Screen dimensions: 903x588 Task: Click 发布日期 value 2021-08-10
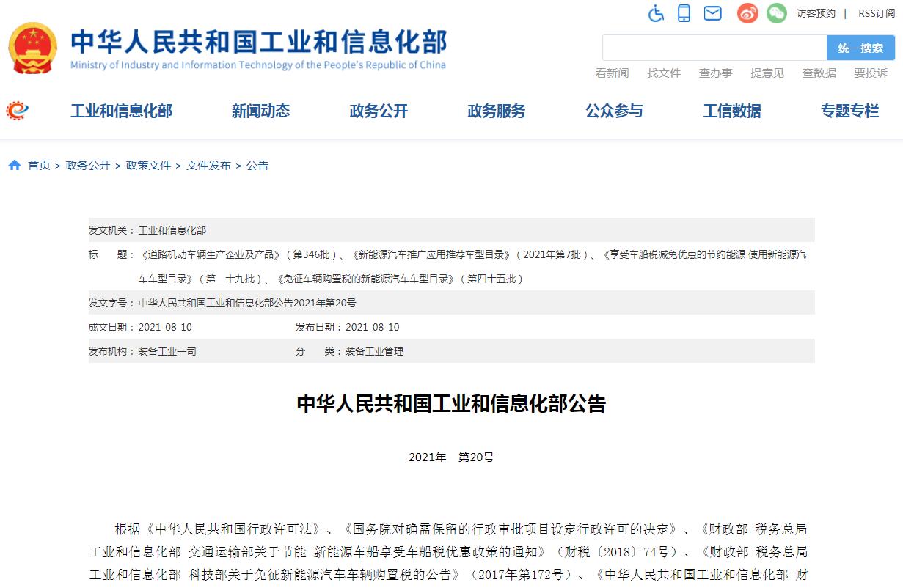(373, 327)
